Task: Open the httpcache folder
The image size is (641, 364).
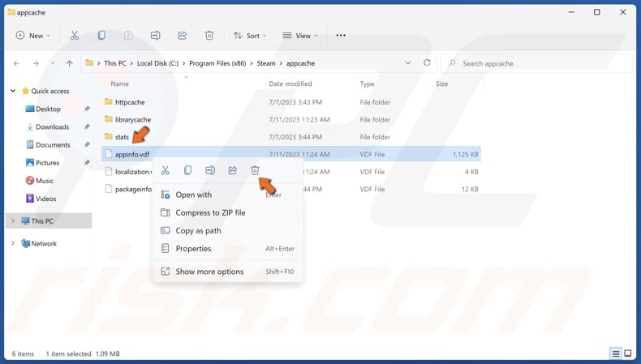Action: [x=130, y=102]
